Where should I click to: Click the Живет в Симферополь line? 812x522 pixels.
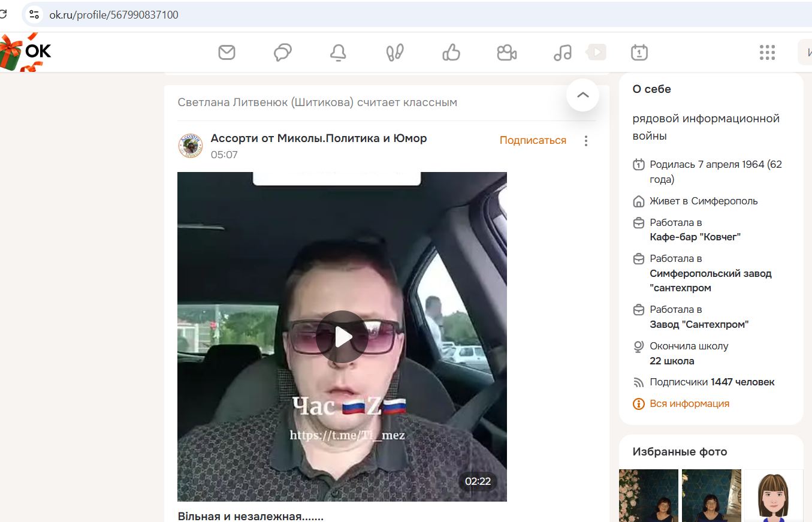click(704, 201)
